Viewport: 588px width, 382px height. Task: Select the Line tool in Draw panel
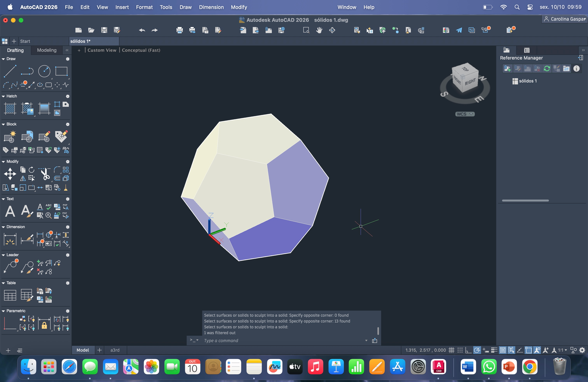click(10, 71)
